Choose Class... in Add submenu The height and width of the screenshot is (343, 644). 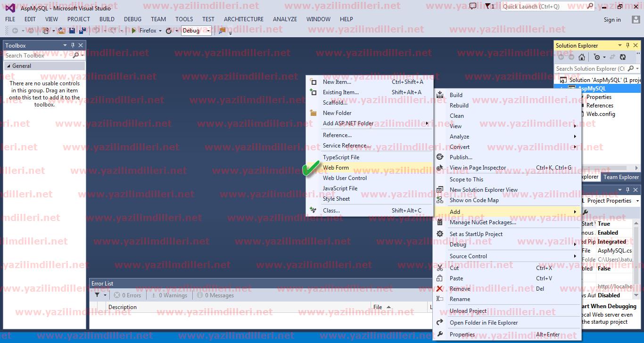(x=370, y=211)
